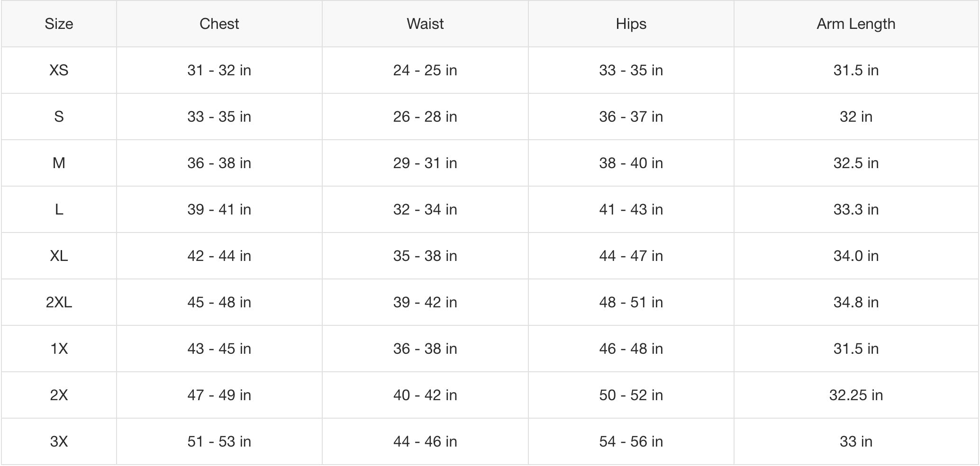Click the Hips column header

pos(631,24)
